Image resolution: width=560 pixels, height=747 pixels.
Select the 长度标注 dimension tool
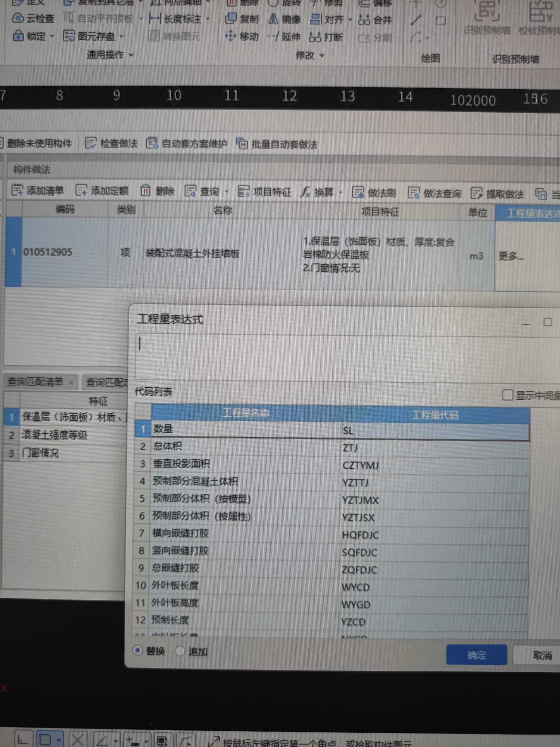click(x=175, y=18)
